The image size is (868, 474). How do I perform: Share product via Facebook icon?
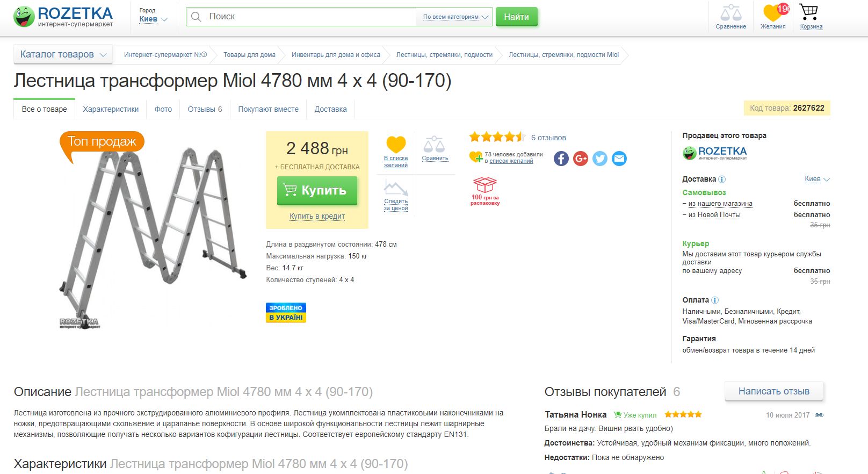pyautogui.click(x=561, y=159)
